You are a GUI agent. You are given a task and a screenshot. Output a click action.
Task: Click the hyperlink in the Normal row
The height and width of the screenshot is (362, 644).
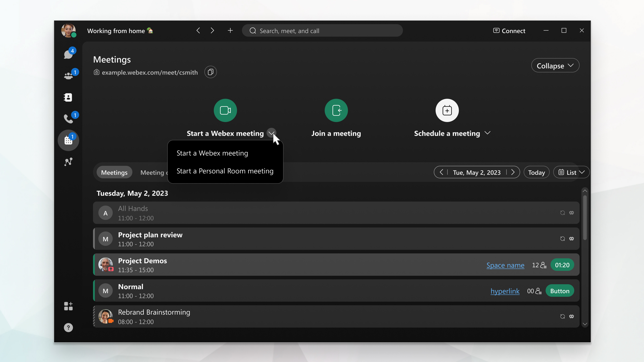(505, 291)
